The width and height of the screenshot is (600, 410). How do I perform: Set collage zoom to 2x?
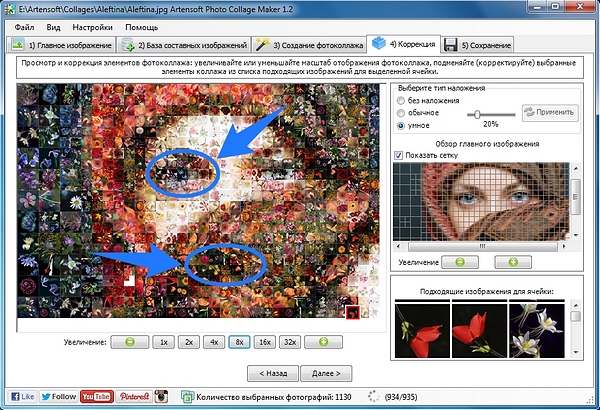point(189,342)
